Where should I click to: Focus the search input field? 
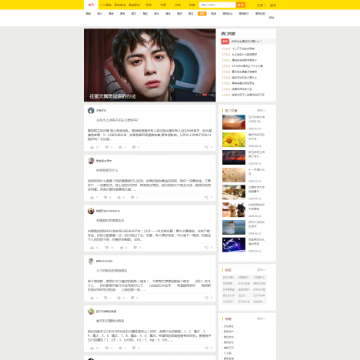pos(217,5)
